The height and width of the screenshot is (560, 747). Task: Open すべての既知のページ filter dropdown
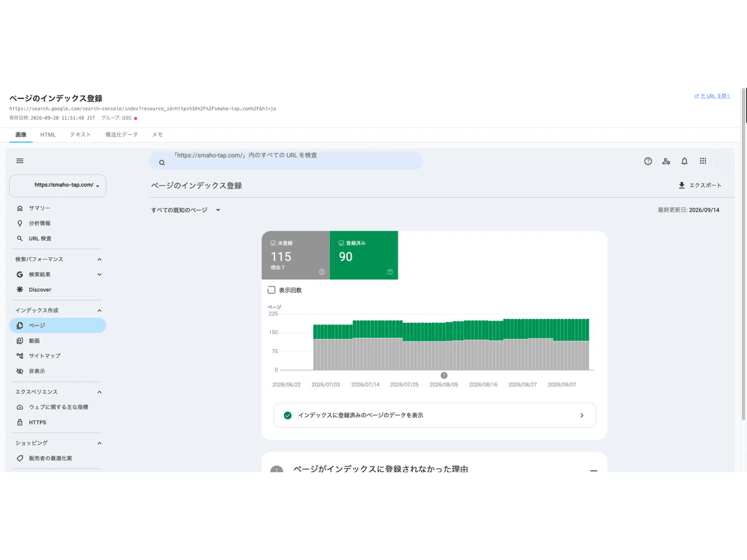click(x=186, y=210)
